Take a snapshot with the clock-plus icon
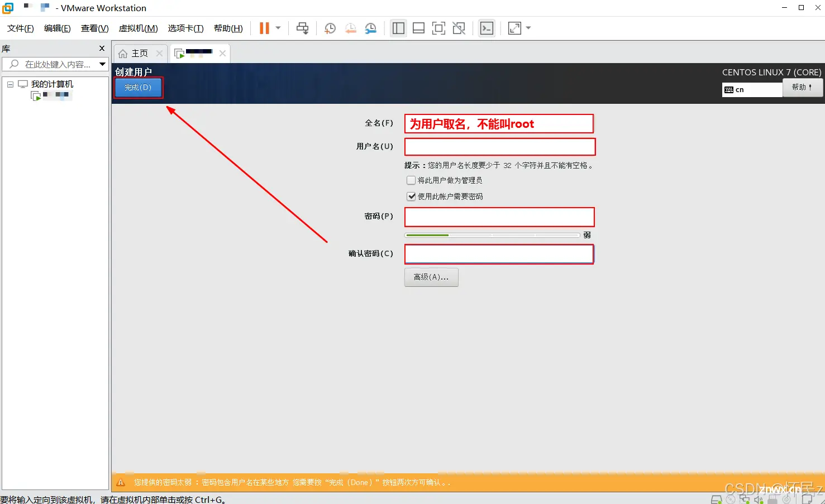This screenshot has height=504, width=825. coord(330,28)
